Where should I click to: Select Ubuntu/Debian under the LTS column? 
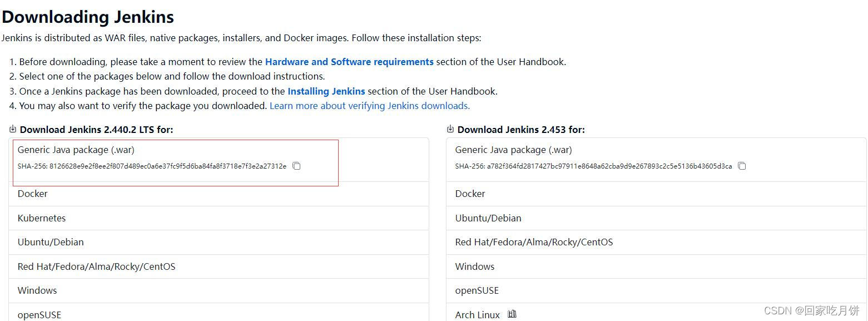pos(219,242)
